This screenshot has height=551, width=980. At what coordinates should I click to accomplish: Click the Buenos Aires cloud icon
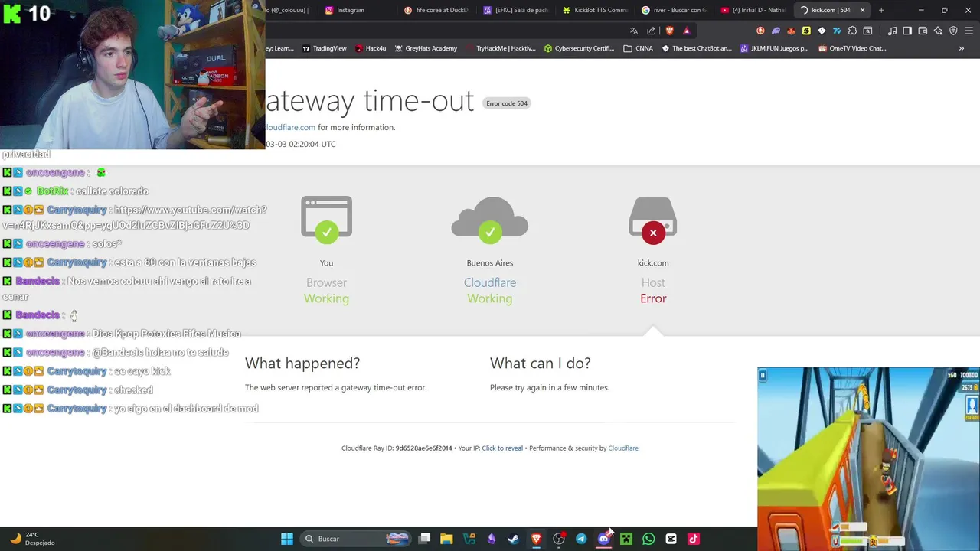(490, 221)
